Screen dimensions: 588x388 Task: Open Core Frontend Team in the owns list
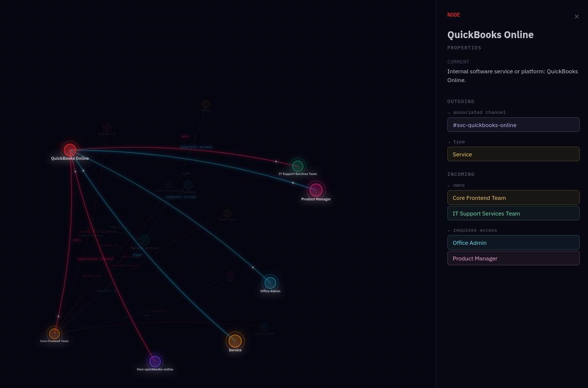[x=513, y=197]
